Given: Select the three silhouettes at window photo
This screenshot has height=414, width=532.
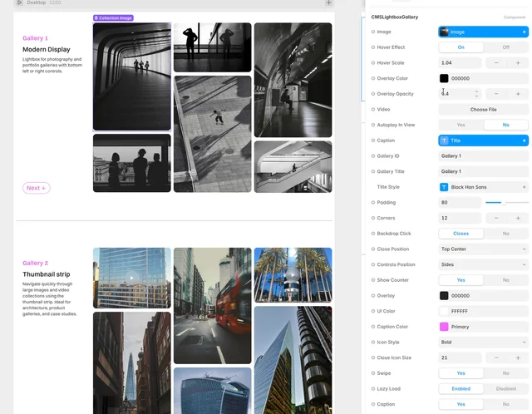Looking at the screenshot, I should 132,163.
